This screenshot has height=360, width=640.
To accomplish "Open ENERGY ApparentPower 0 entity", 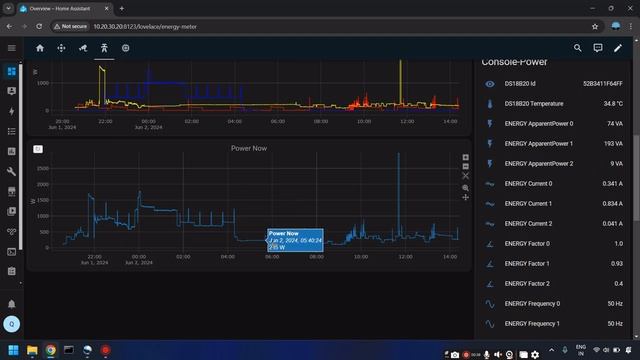I will point(553,124).
